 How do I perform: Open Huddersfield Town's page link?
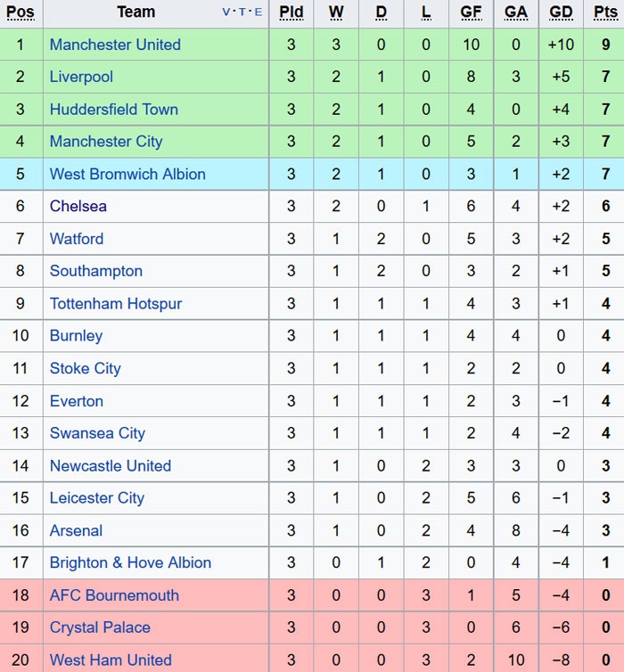click(114, 110)
